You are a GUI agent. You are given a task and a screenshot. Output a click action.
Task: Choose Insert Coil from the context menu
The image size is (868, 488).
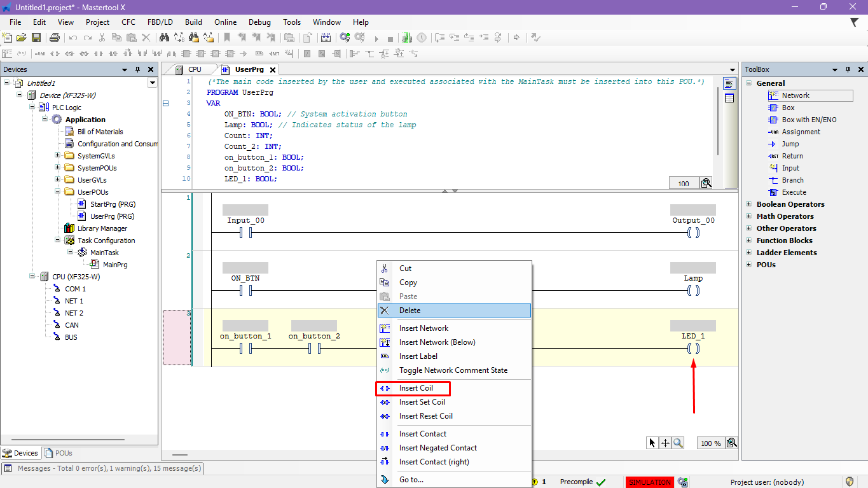[x=416, y=388]
